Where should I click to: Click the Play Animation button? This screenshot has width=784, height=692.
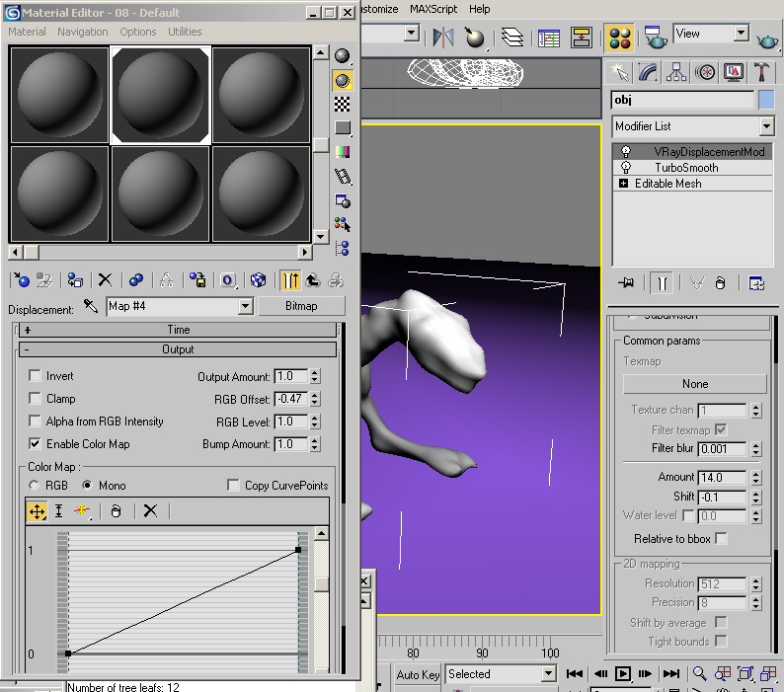(623, 674)
